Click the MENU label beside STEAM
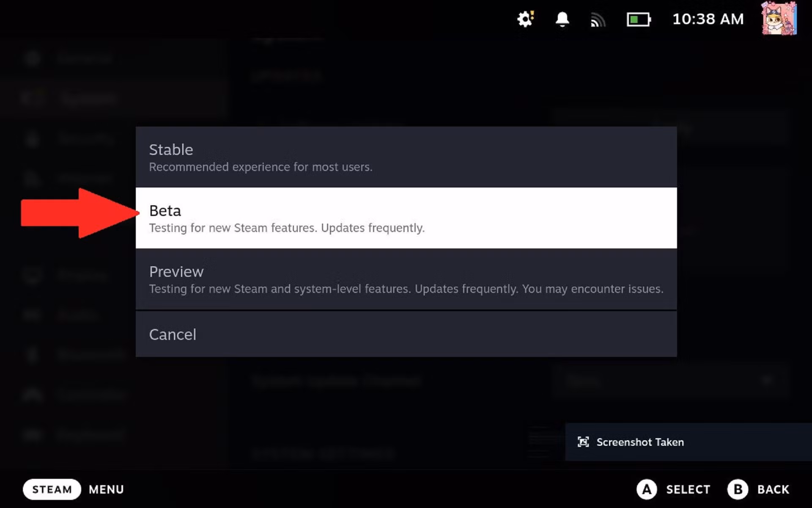Screen dimensions: 812x508 (106, 489)
